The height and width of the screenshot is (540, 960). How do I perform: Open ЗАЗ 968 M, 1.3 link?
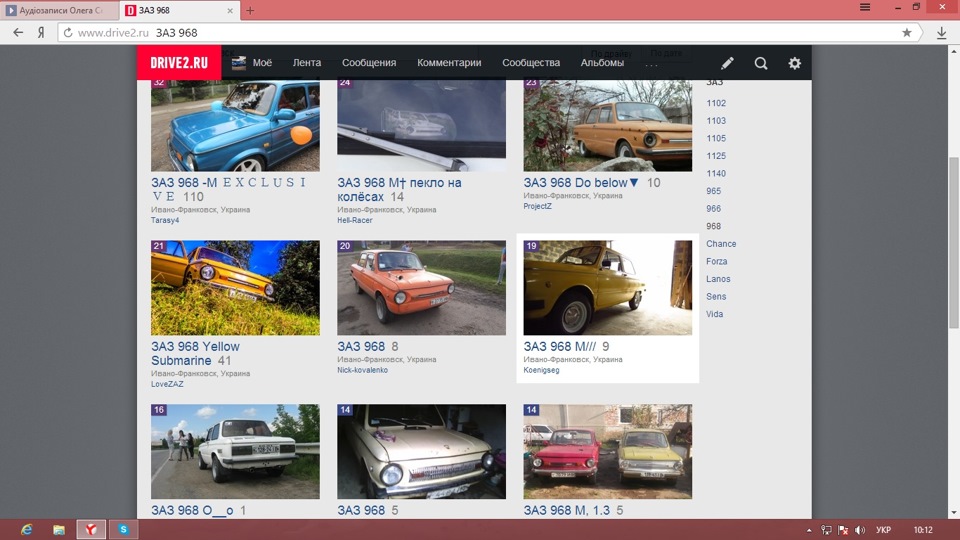click(566, 510)
